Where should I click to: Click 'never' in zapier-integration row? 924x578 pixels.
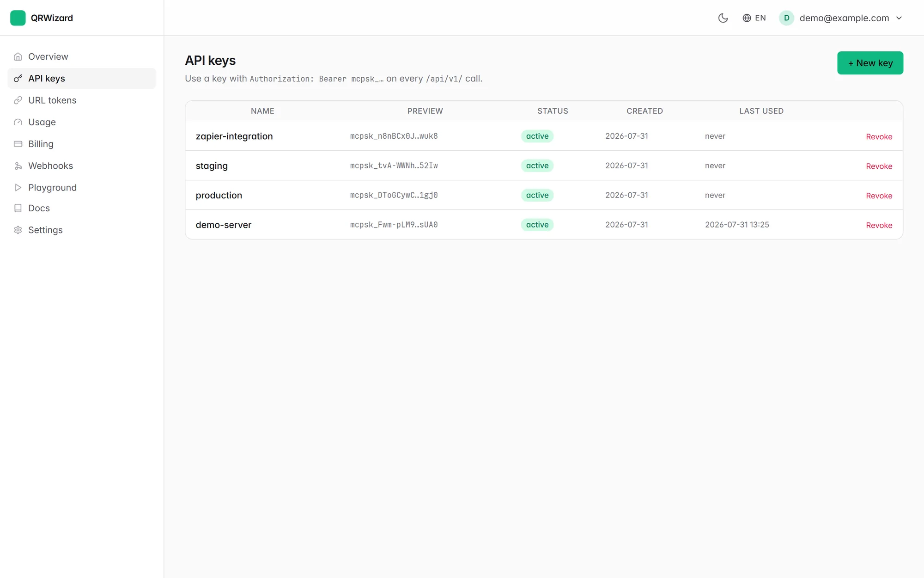715,136
